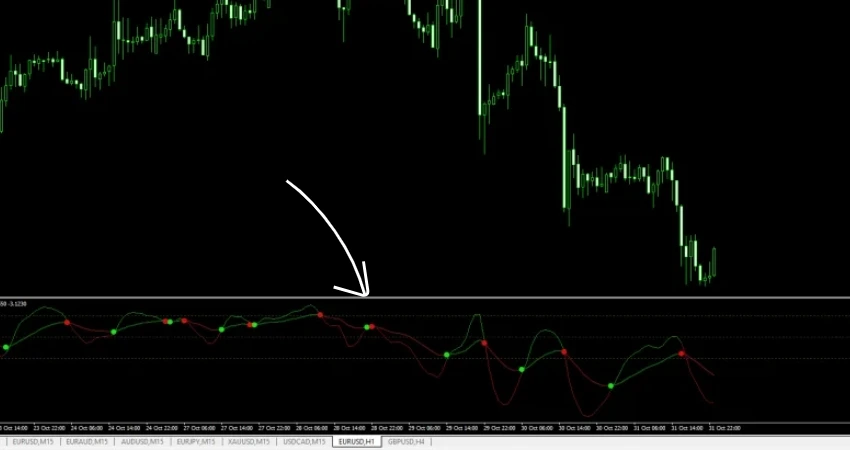
Task: Click the 30 Oct 14:00 time label
Action: [575, 428]
